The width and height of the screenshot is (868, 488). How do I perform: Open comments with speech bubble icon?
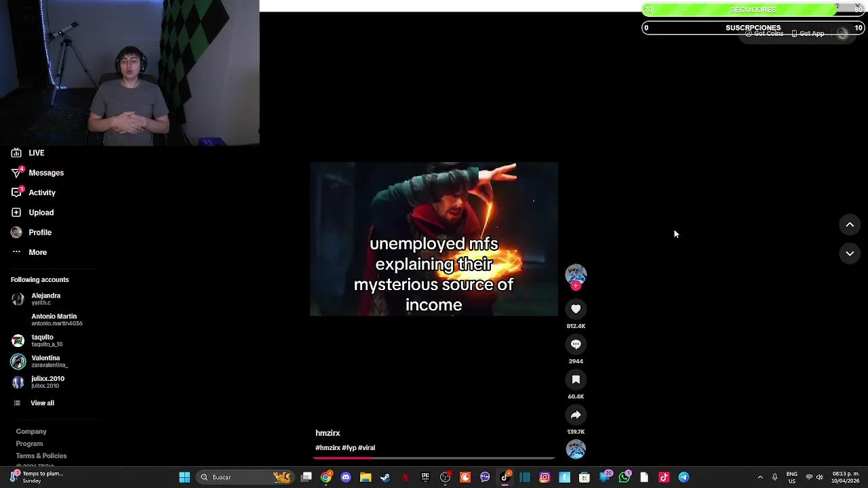[576, 344]
